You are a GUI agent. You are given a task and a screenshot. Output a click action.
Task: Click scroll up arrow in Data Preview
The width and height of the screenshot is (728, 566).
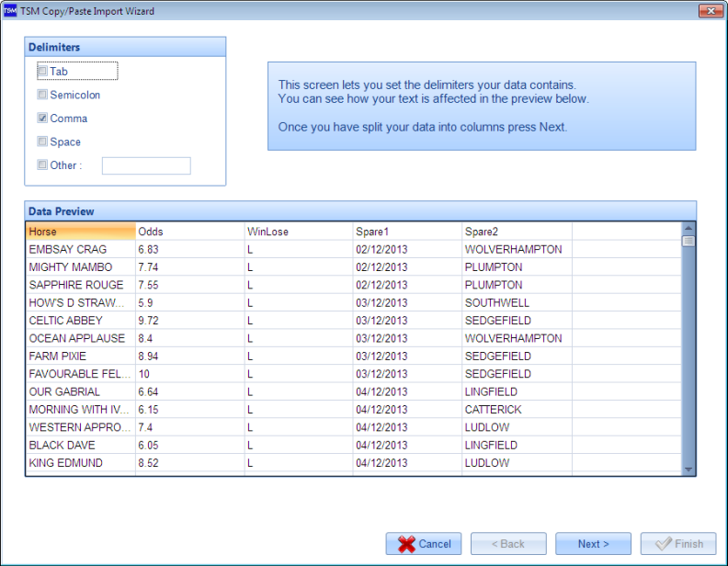click(688, 228)
